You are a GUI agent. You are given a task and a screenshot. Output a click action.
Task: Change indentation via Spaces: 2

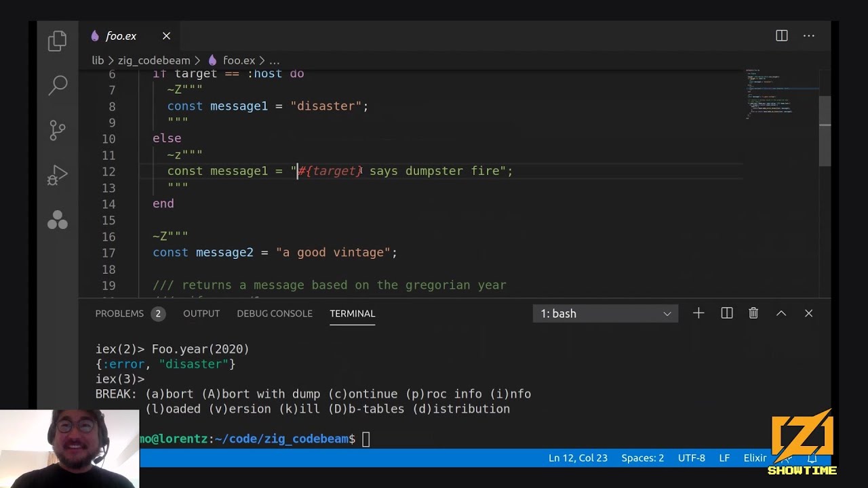(x=642, y=458)
